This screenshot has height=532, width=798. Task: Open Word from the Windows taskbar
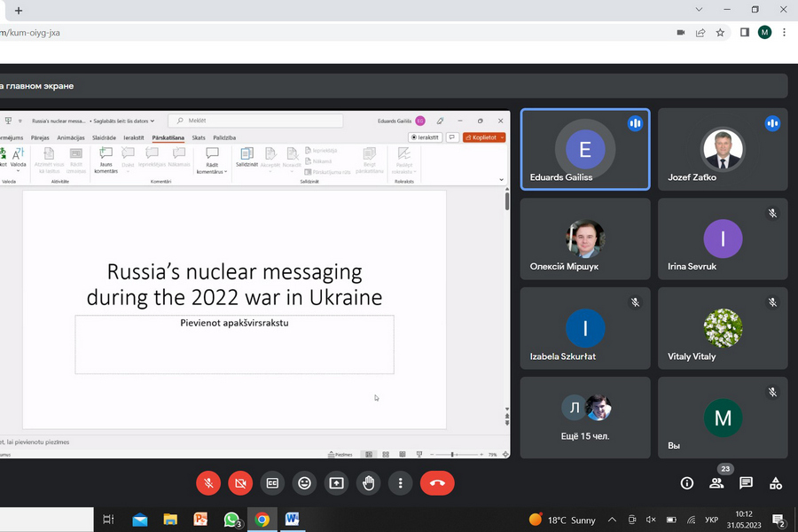pyautogui.click(x=292, y=520)
